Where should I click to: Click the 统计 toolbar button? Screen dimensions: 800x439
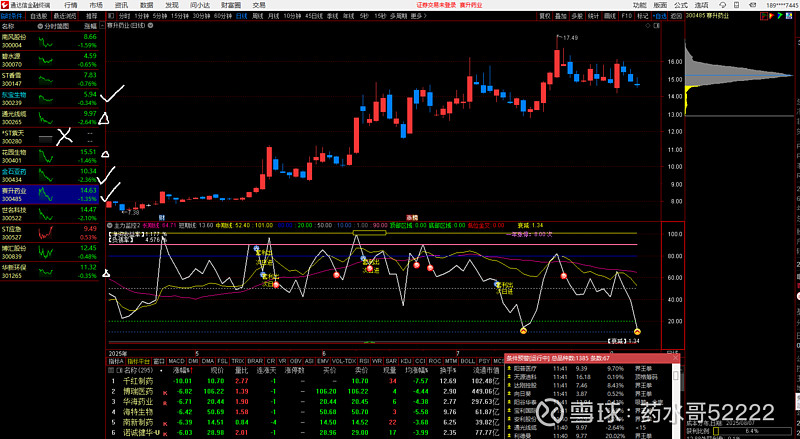pyautogui.click(x=593, y=16)
